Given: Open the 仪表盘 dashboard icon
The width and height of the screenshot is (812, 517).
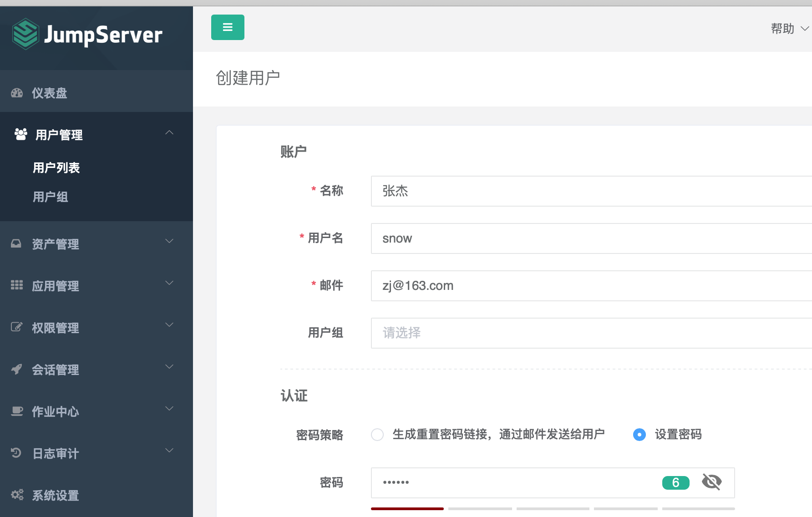Looking at the screenshot, I should point(17,93).
